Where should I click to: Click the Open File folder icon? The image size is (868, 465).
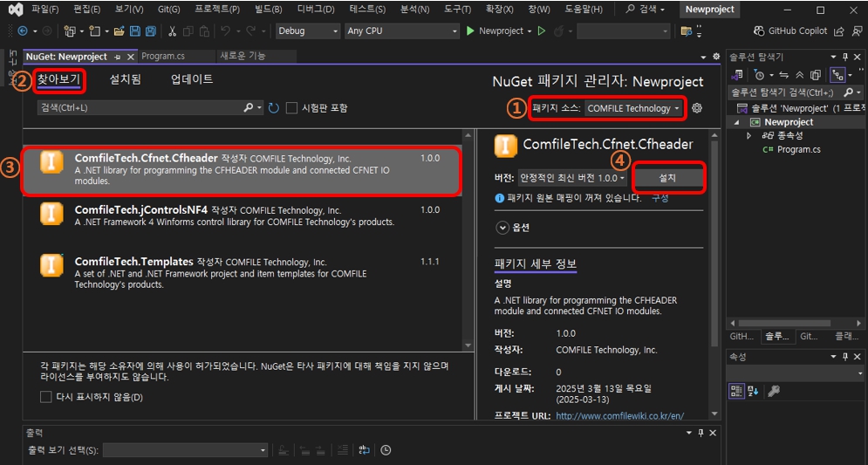tap(119, 31)
